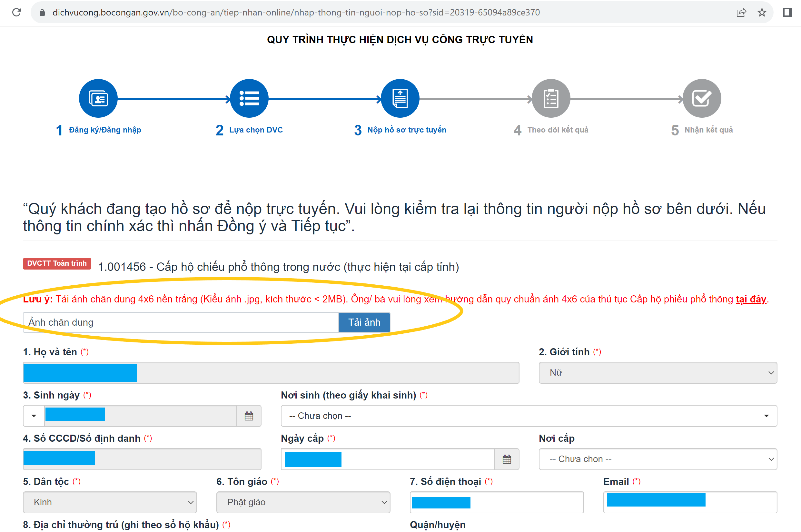
Task: Open the Giới tính dropdown
Action: coord(658,372)
